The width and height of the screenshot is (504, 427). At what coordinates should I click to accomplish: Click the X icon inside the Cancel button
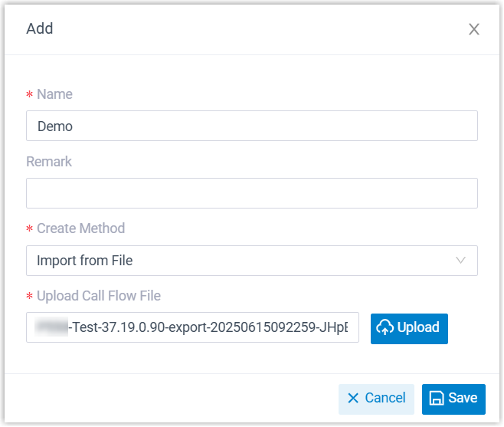[x=353, y=398]
